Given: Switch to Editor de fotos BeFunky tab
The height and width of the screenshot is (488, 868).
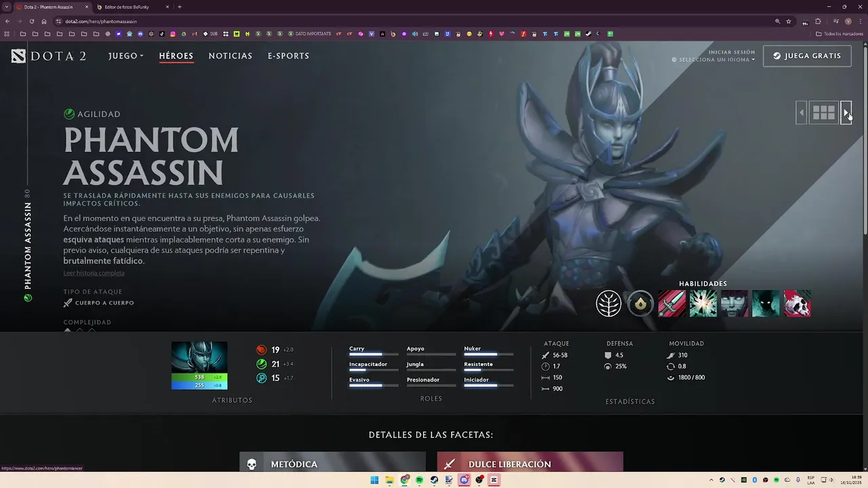Looking at the screenshot, I should click(133, 7).
